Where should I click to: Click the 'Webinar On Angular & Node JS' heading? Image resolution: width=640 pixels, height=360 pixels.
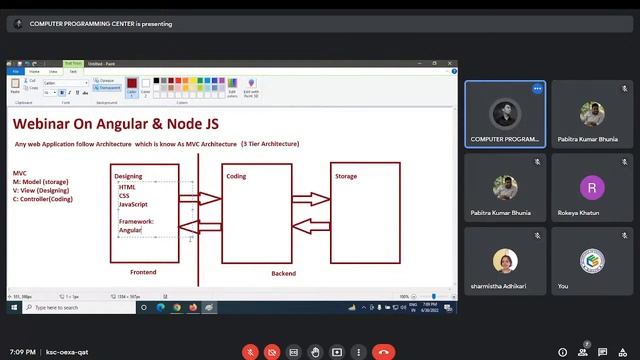pyautogui.click(x=116, y=124)
